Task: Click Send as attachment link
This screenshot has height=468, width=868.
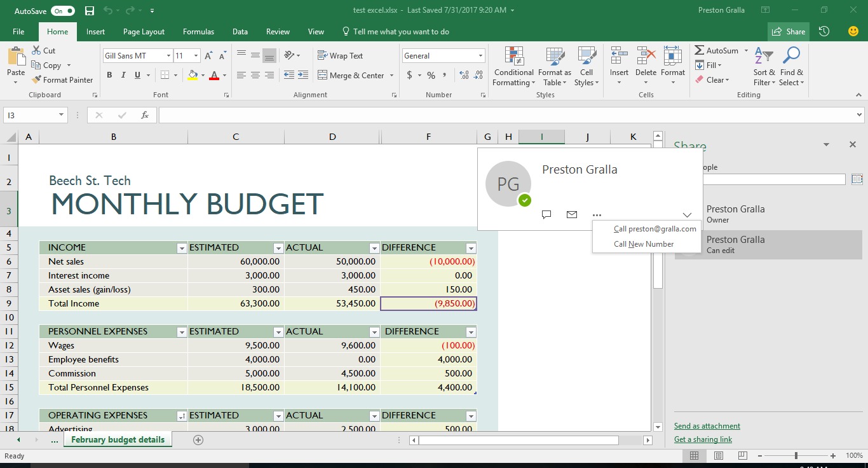Action: (707, 426)
